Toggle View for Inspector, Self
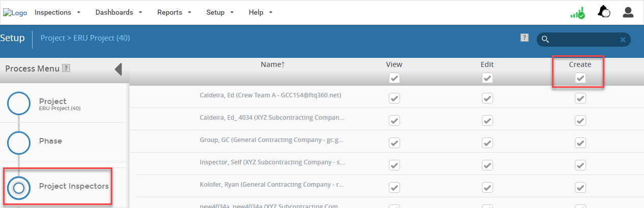This screenshot has width=644, height=208. 394,165
